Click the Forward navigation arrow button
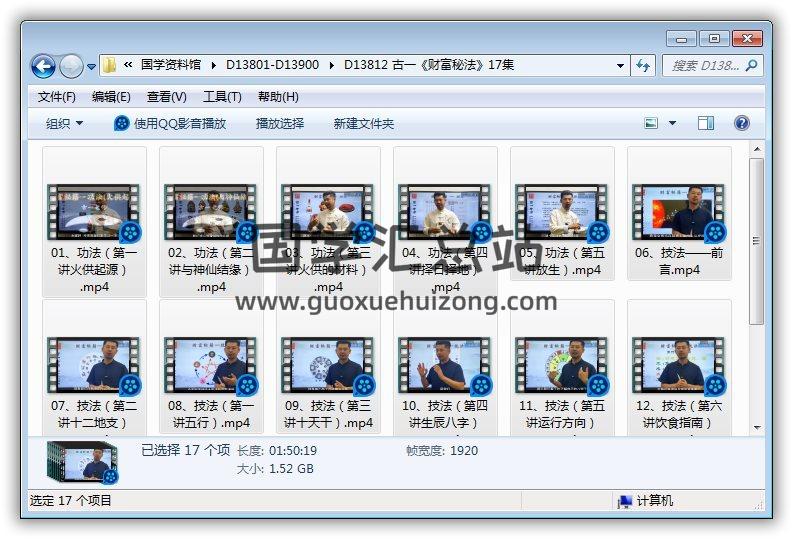793x539 pixels. (x=71, y=66)
